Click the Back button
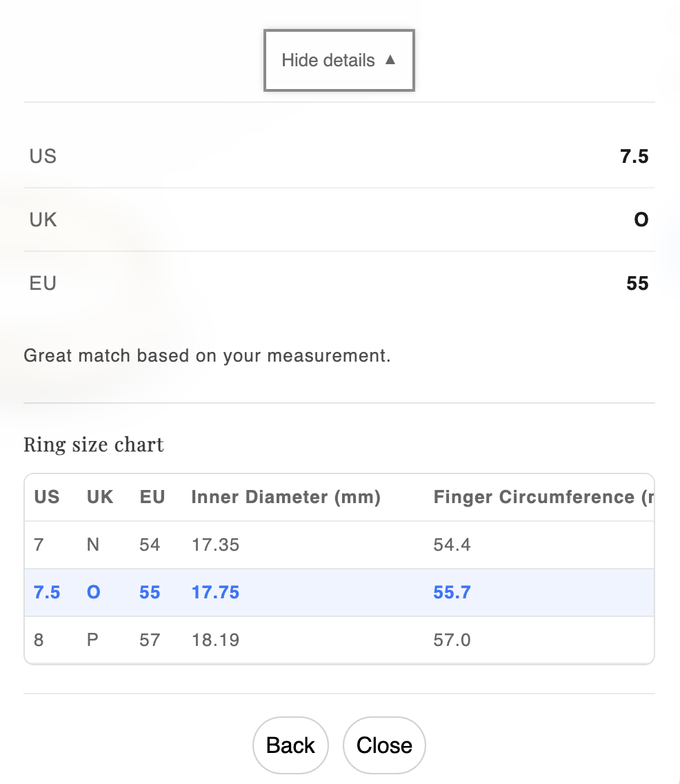 [x=290, y=745]
